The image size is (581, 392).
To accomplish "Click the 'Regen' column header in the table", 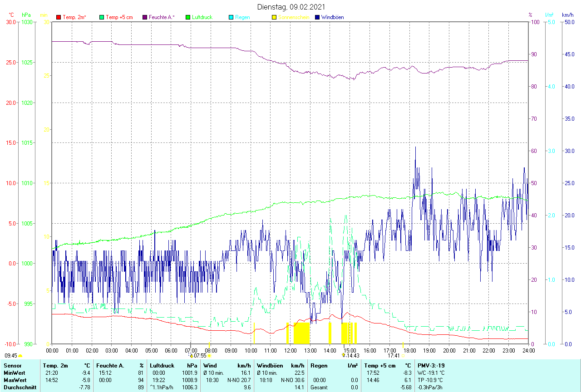I will (319, 365).
